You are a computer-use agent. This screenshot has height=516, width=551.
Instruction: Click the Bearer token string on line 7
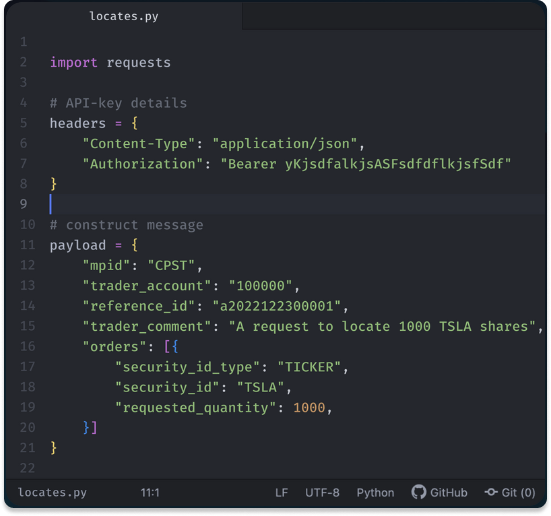[x=365, y=164]
